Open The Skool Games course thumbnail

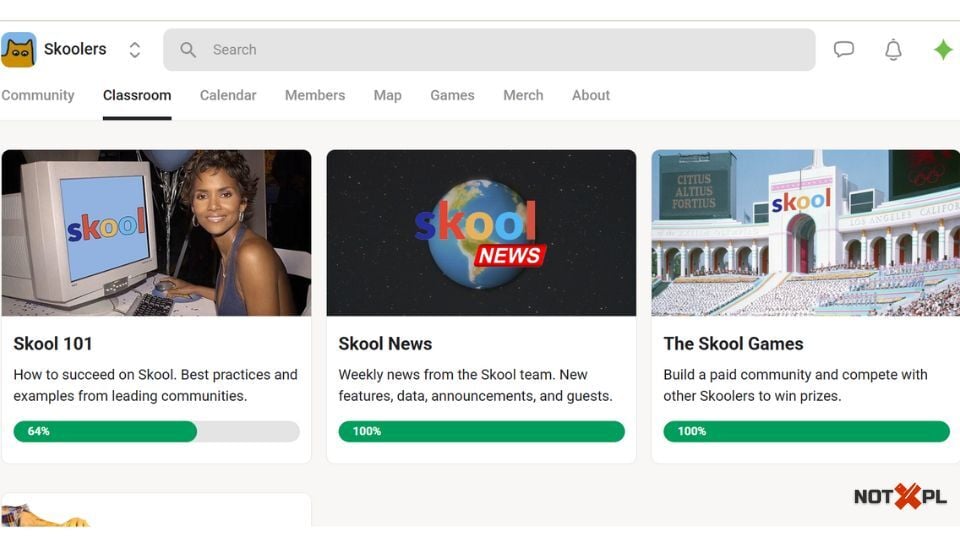pyautogui.click(x=806, y=233)
